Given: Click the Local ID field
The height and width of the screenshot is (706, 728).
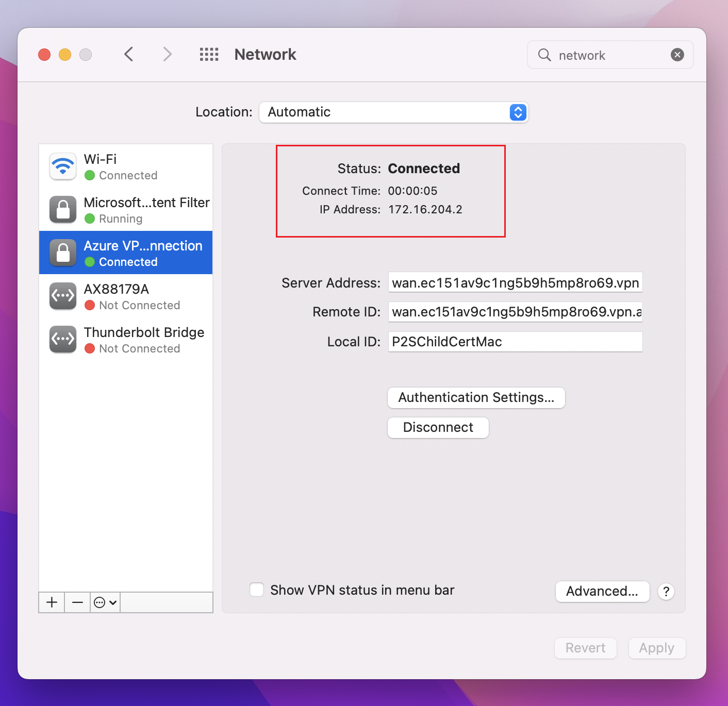Looking at the screenshot, I should click(516, 342).
